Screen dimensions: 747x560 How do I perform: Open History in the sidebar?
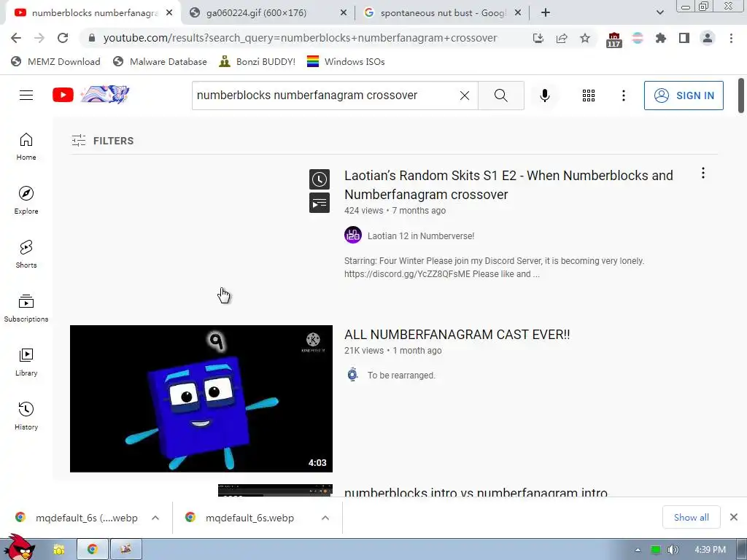[x=26, y=416]
